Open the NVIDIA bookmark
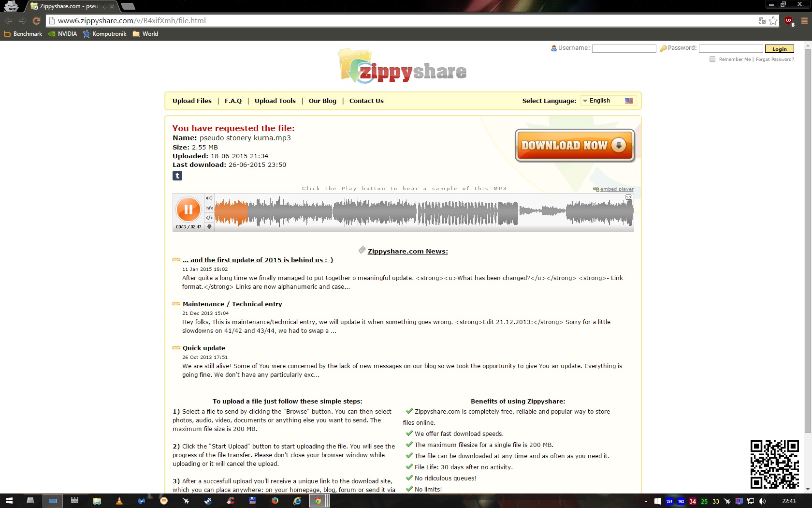This screenshot has width=812, height=508. click(62, 34)
